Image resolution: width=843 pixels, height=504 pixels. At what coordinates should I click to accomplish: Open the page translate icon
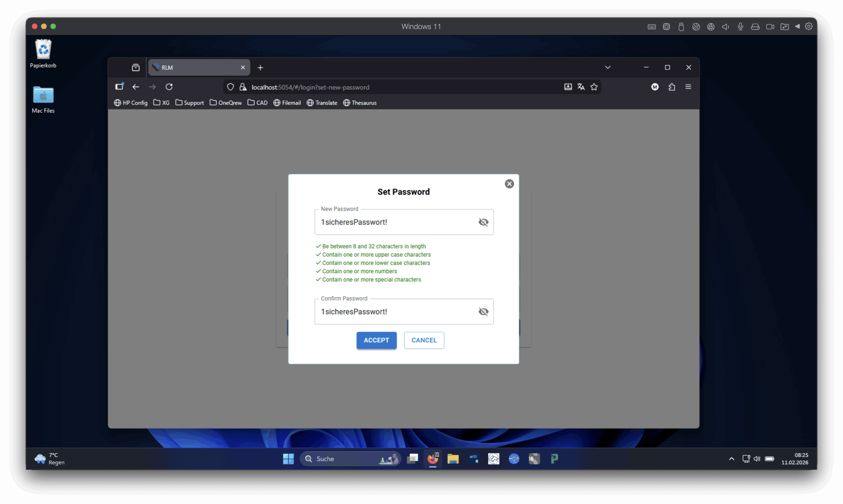(581, 87)
